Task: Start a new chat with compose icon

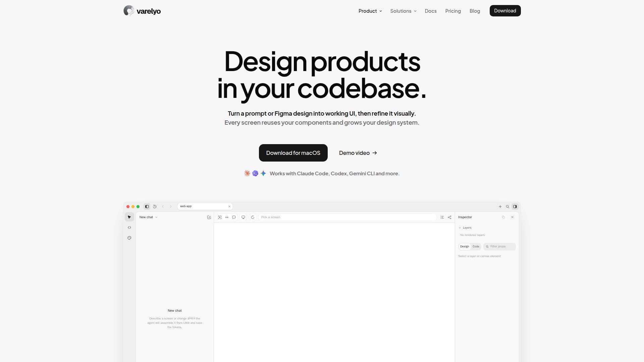Action: 209,217
